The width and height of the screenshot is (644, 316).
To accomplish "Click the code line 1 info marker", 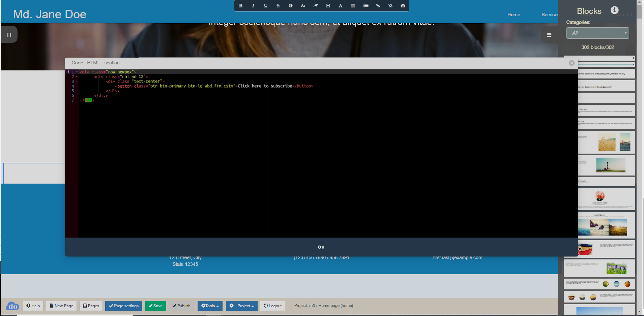I will 68,72.
